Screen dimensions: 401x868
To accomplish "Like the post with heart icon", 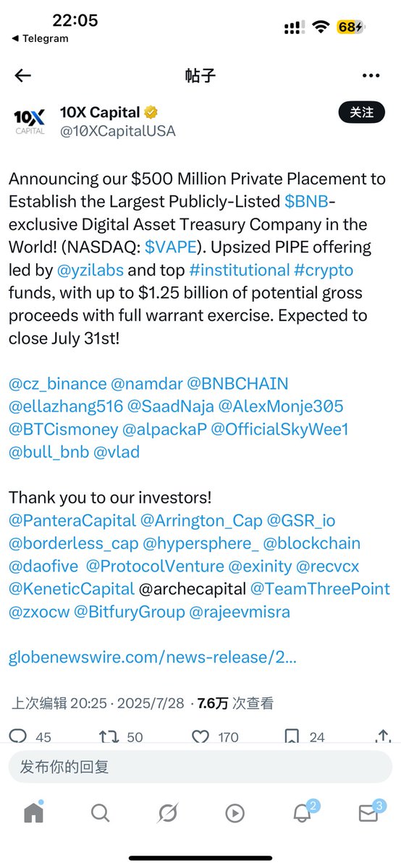I will 200,736.
